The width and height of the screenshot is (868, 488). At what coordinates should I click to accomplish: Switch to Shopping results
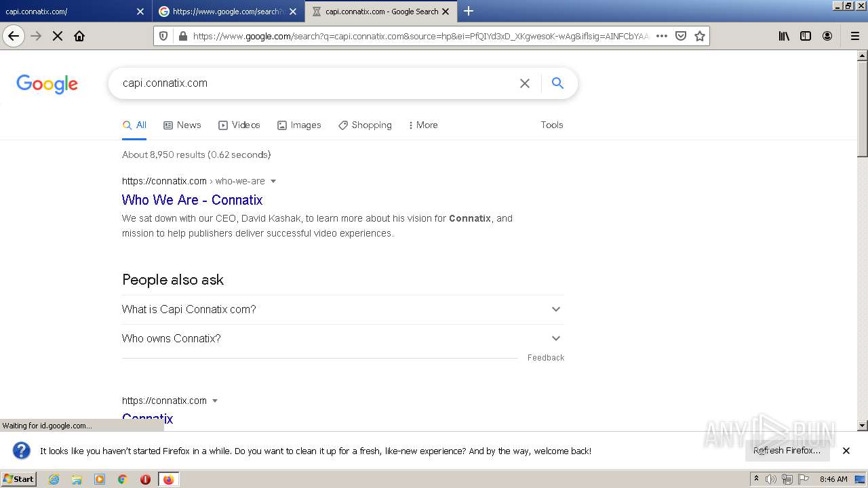365,125
